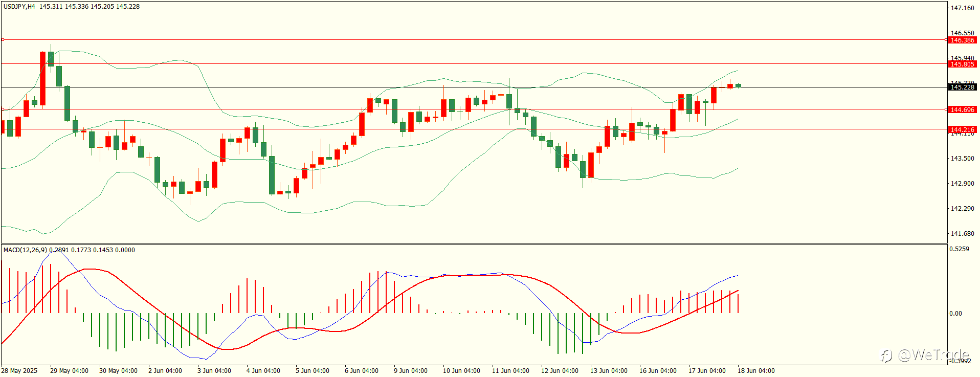Click the 145.805 red price label
Image resolution: width=980 pixels, height=377 pixels.
[962, 64]
